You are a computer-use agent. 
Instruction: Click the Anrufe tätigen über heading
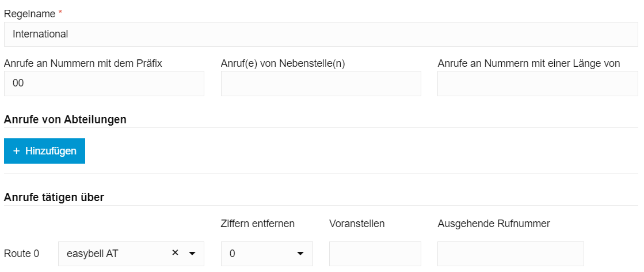(54, 197)
